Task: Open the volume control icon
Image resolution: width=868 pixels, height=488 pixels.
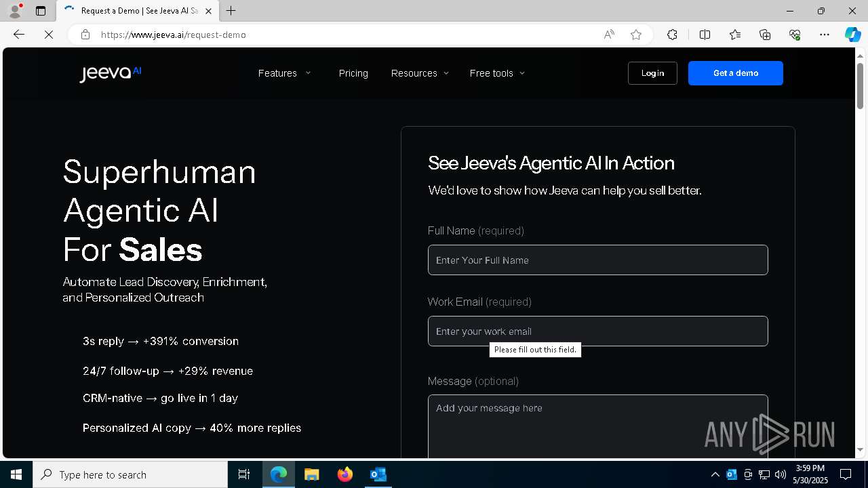Action: [x=780, y=474]
